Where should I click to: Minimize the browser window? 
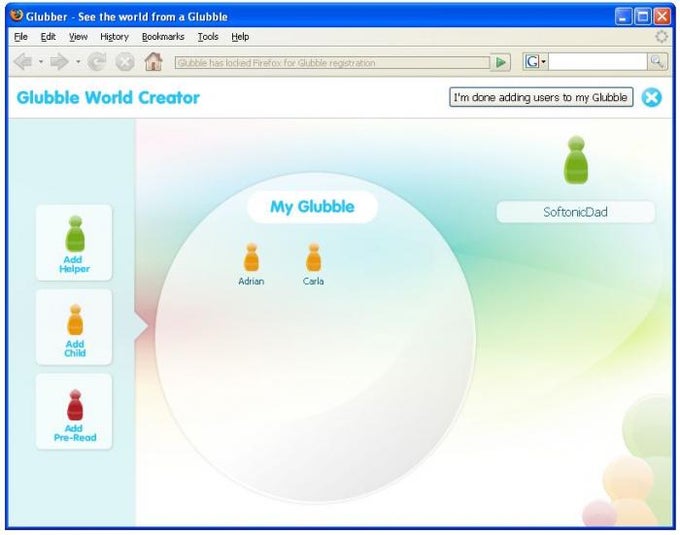tap(623, 16)
